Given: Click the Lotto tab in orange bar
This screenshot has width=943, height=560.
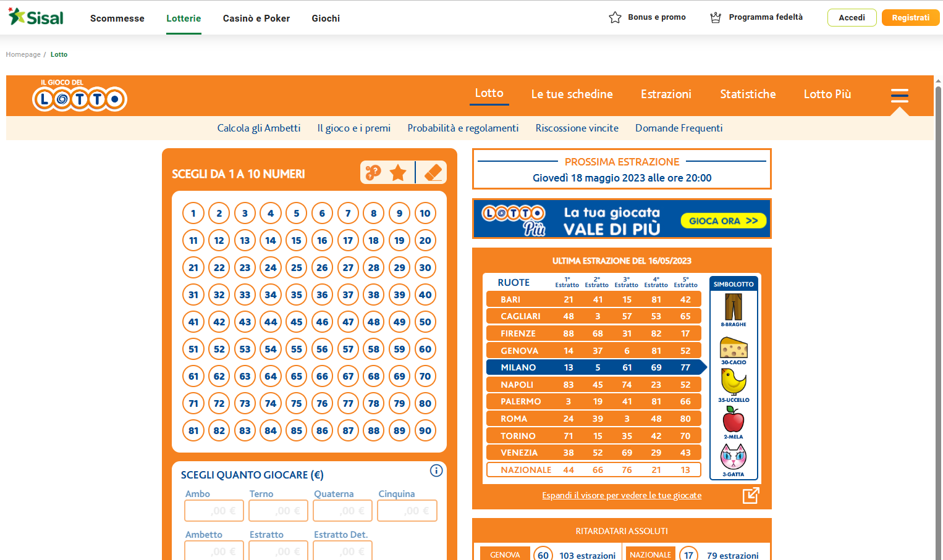Looking at the screenshot, I should 489,93.
